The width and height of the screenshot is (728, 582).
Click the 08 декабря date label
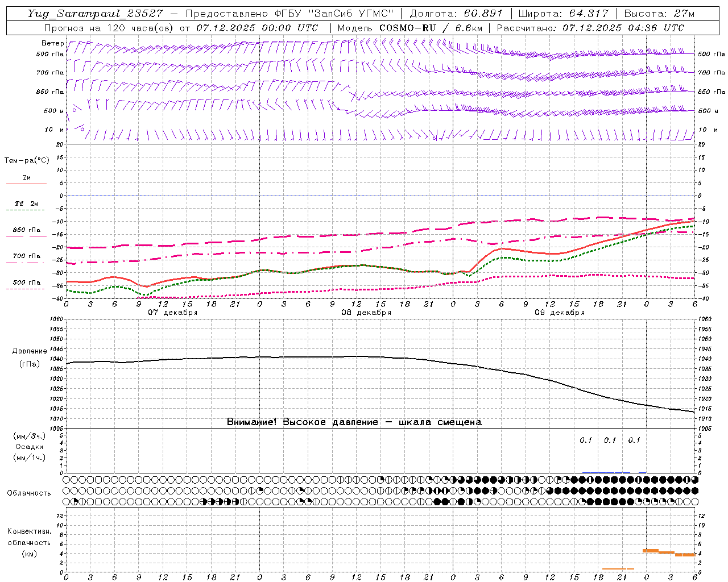[x=366, y=313]
